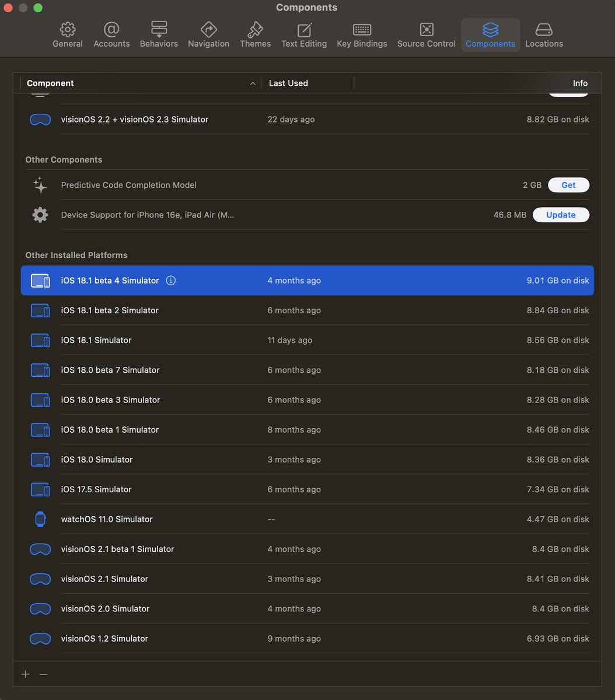Open the Accounts settings tab

click(x=111, y=35)
